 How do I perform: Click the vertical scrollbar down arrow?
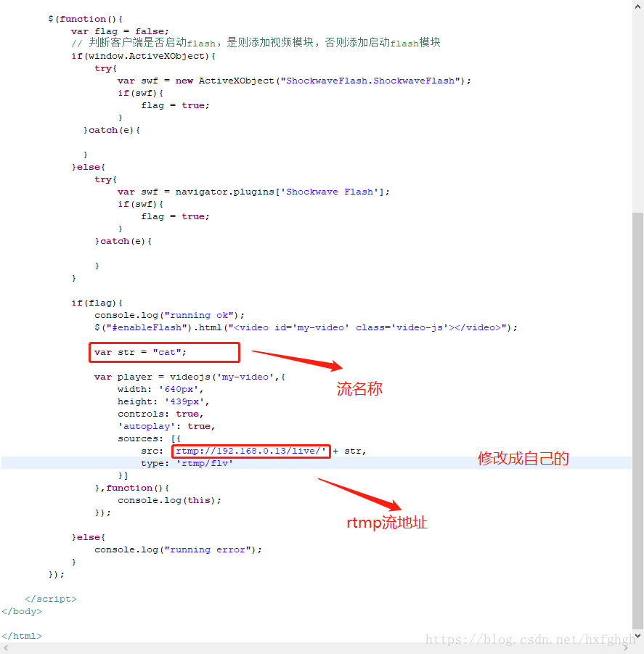(x=637, y=636)
